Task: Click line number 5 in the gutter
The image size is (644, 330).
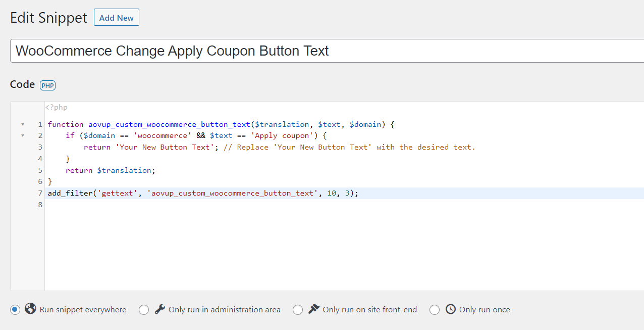Action: tap(40, 170)
